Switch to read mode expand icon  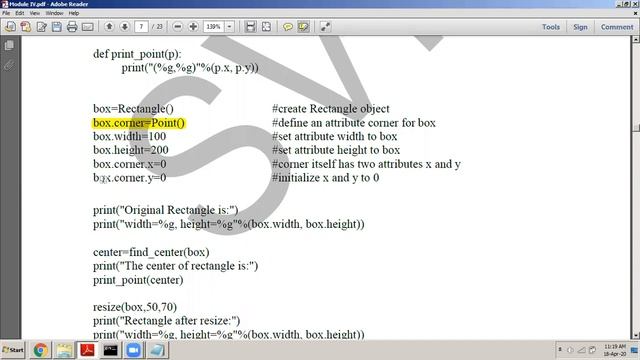pyautogui.click(x=325, y=27)
